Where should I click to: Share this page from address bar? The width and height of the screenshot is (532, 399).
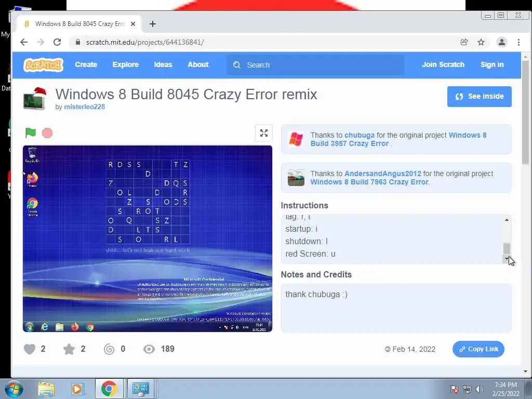pyautogui.click(x=464, y=42)
